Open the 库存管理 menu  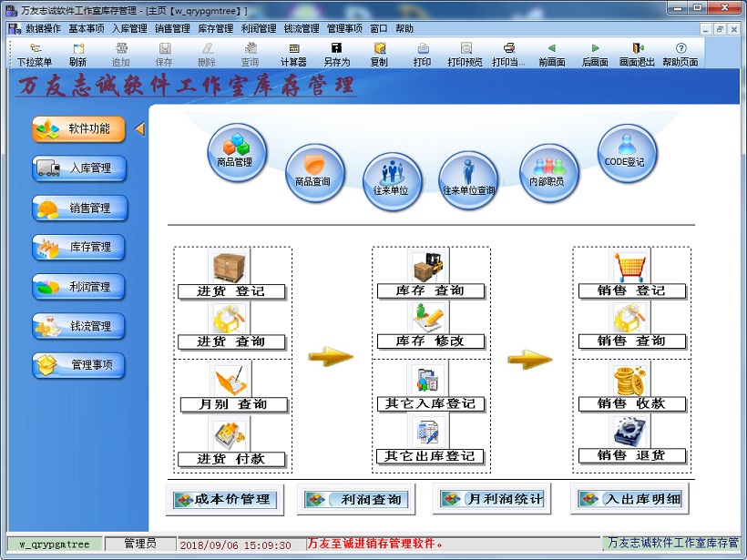(215, 28)
